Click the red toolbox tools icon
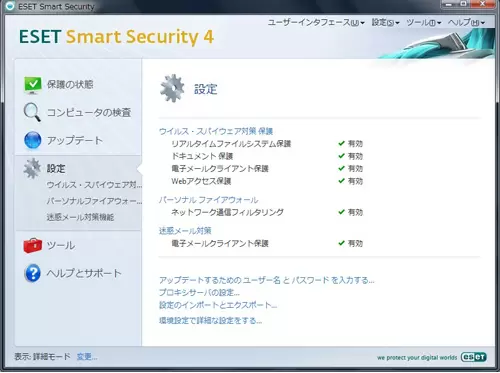 [x=33, y=245]
